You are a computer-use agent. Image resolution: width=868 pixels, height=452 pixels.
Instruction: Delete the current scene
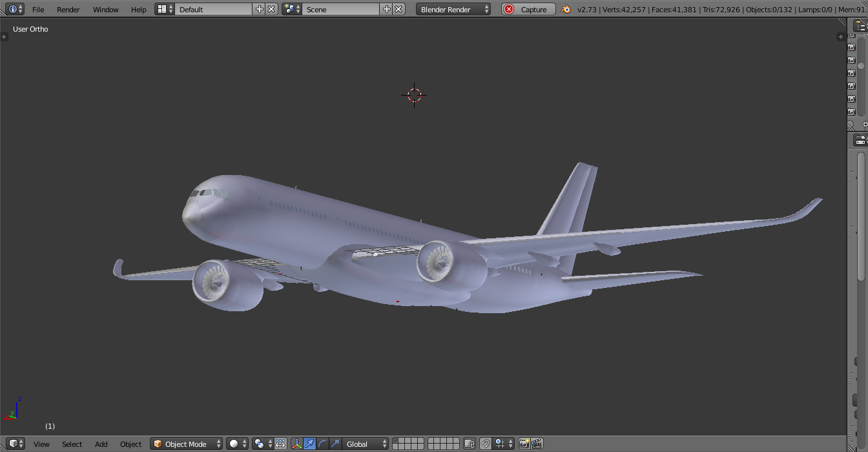pyautogui.click(x=398, y=9)
